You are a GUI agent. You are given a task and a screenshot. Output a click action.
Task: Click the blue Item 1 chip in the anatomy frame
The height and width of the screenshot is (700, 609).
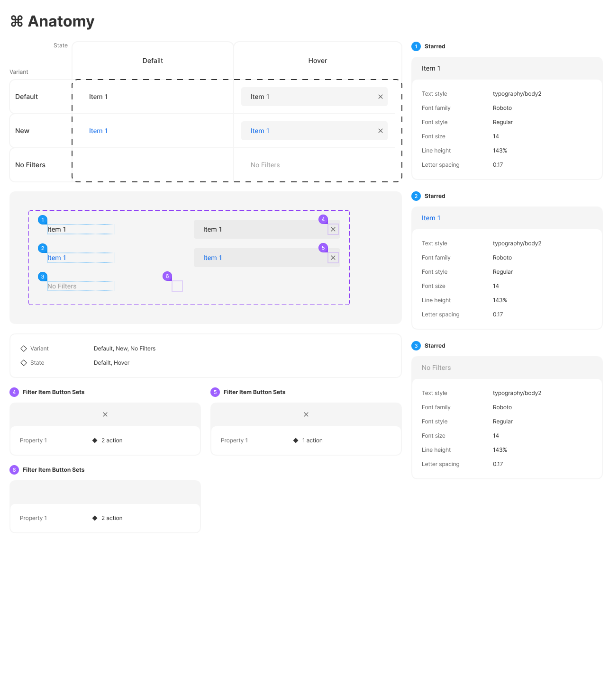(x=267, y=258)
